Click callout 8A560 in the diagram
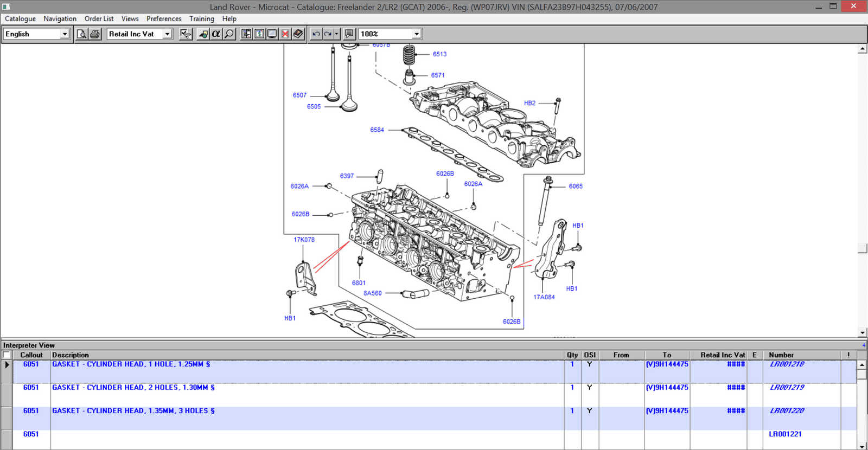 tap(372, 293)
